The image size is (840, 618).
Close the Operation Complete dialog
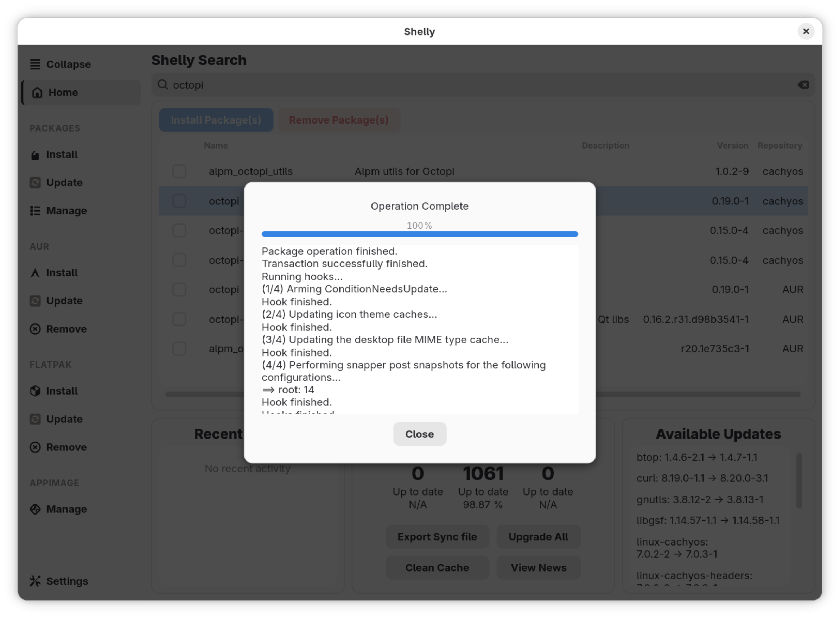click(419, 434)
